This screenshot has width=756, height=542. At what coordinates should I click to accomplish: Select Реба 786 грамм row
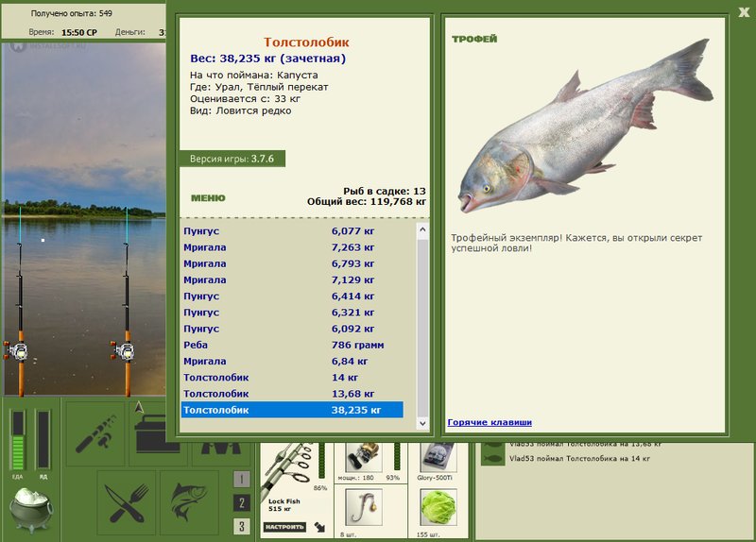[293, 345]
